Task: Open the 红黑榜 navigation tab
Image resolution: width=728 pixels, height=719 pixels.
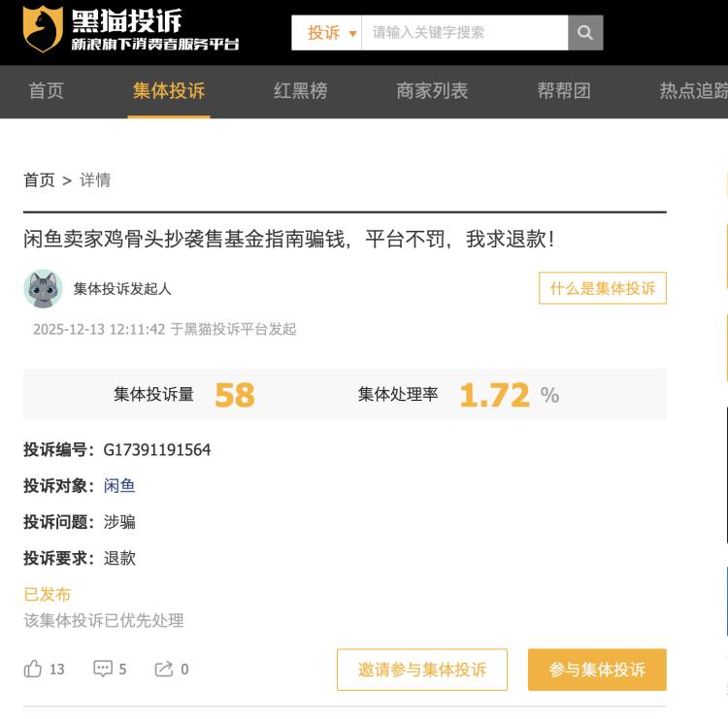Action: pos(300,90)
